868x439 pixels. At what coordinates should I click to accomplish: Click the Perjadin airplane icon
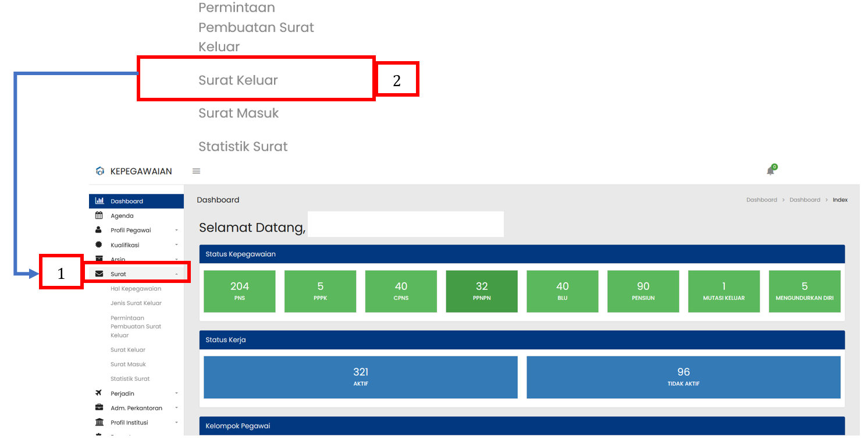pyautogui.click(x=99, y=393)
